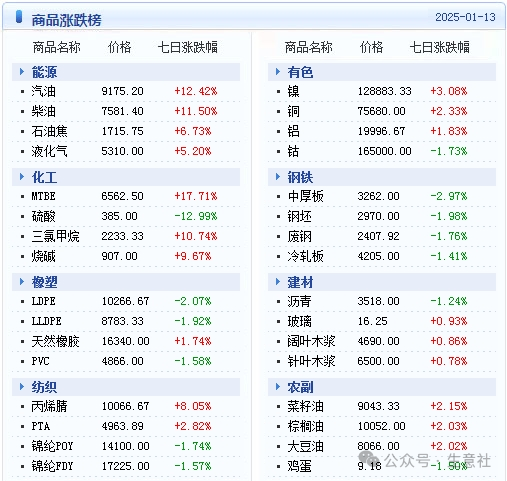The image size is (507, 481).
Task: Expand the 能源 category arrow
Action: [22, 71]
